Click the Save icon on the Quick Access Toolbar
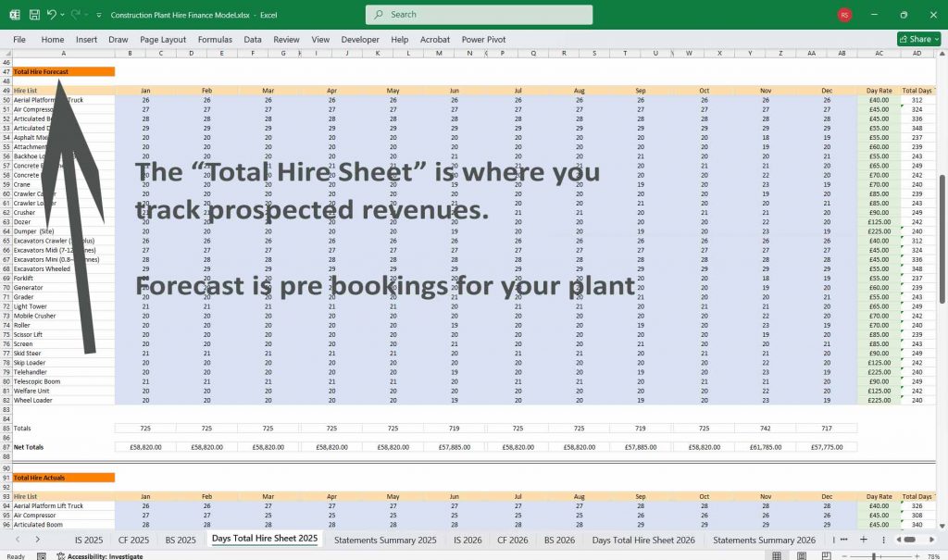The height and width of the screenshot is (560, 948). [34, 14]
